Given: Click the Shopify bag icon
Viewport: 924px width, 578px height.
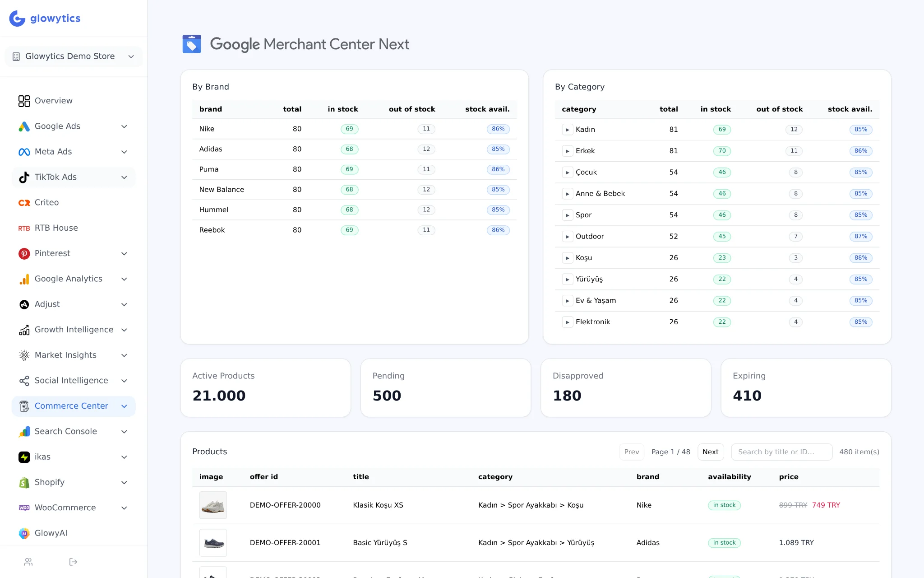Looking at the screenshot, I should click(24, 482).
